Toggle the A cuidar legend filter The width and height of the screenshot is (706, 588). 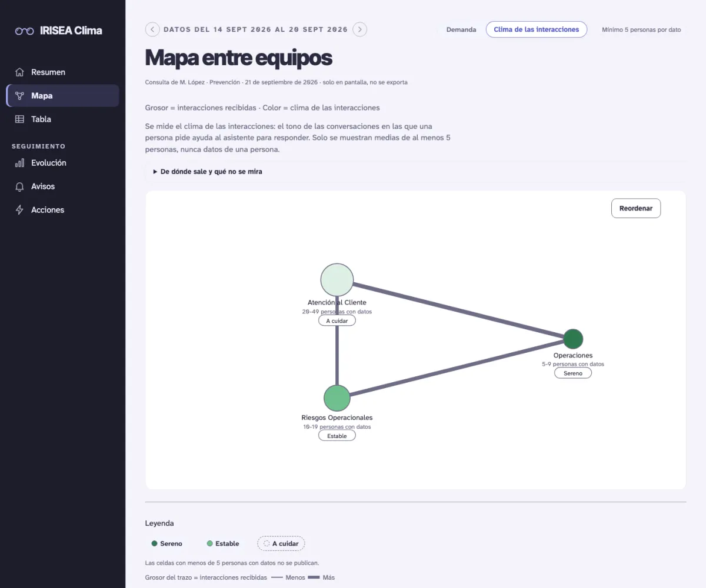click(x=281, y=543)
